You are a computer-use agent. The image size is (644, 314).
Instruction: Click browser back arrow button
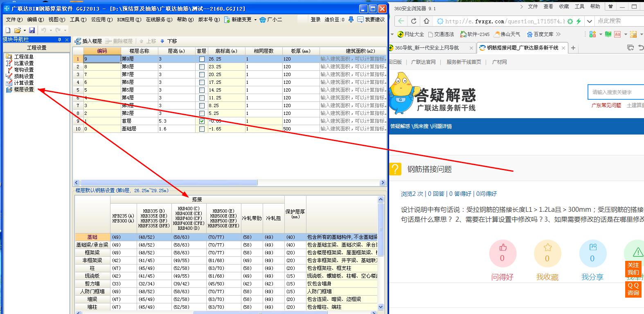(401, 21)
